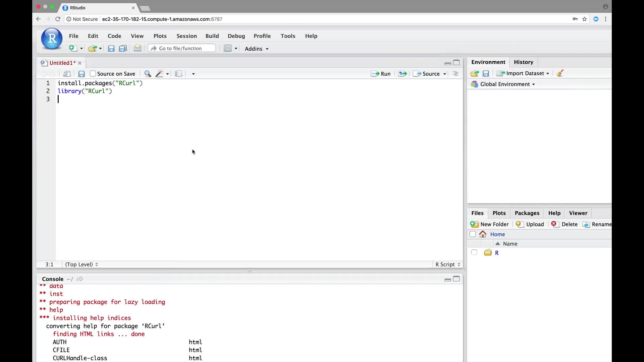Viewport: 644px width, 362px height.
Task: Click the workspace panes grid icon
Action: (228, 49)
